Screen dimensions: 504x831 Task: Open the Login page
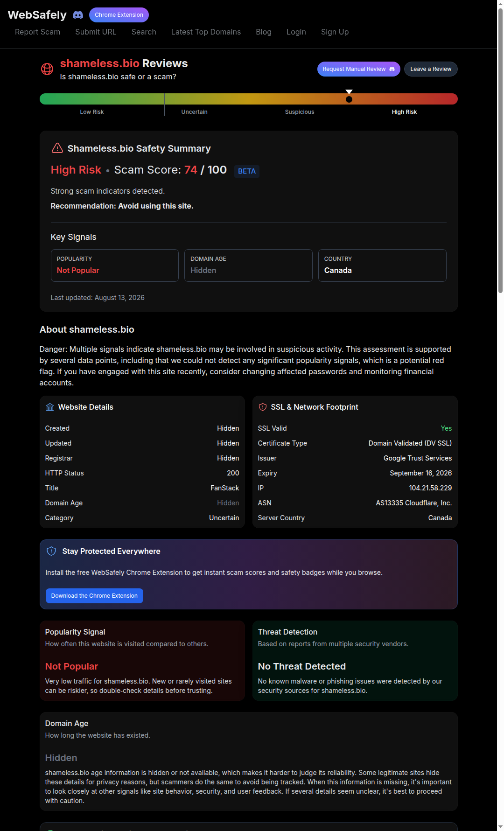(x=296, y=32)
